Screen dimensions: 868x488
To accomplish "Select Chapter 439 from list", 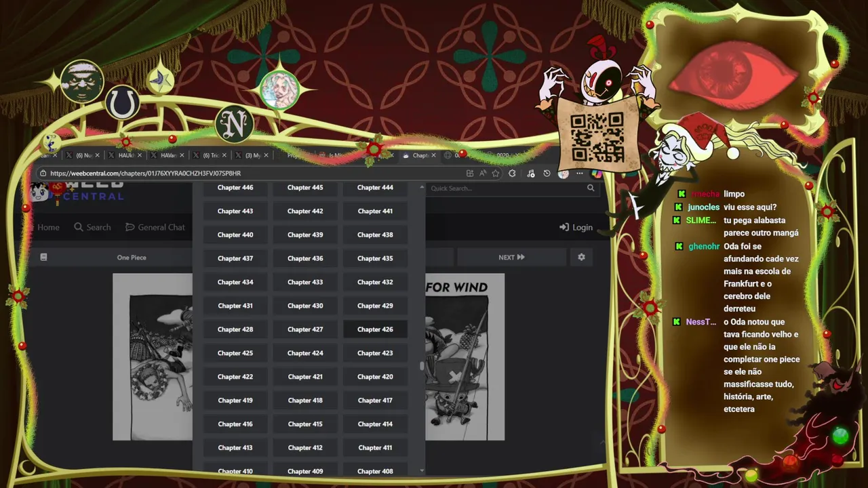I will 305,235.
